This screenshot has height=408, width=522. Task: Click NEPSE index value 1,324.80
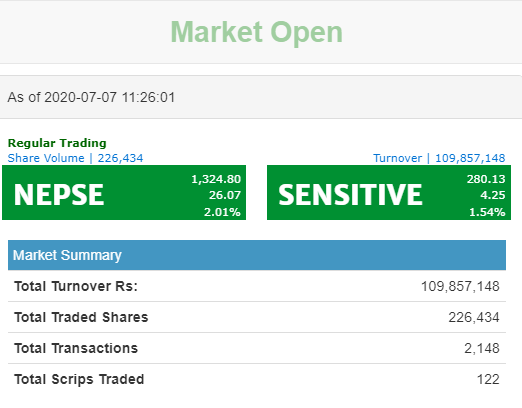coord(216,179)
